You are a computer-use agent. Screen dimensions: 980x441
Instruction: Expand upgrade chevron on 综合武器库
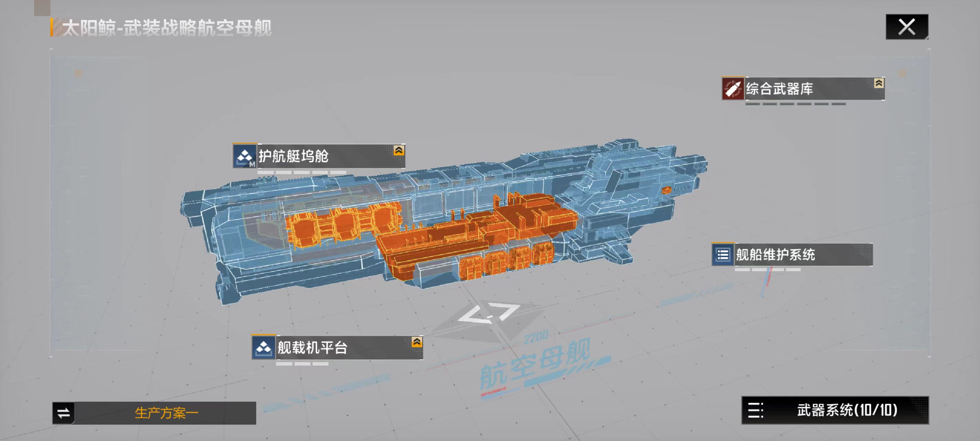(x=878, y=83)
